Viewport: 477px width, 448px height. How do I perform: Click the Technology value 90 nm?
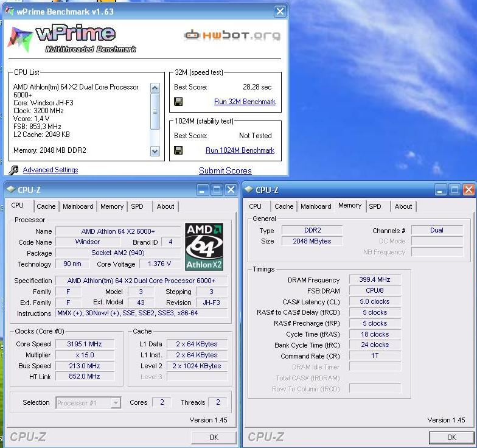(72, 264)
